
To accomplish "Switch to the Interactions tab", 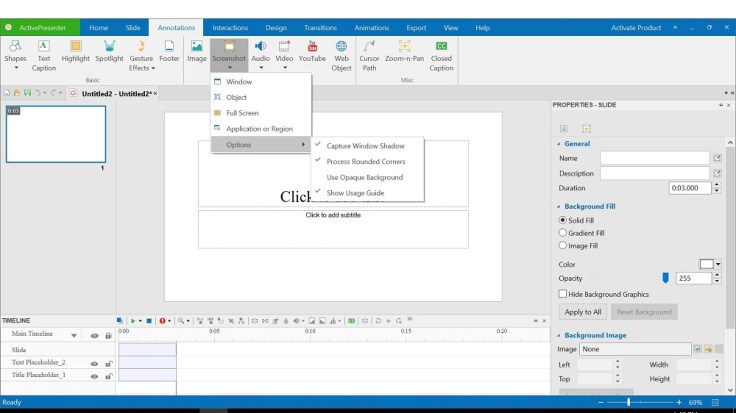I will (230, 28).
